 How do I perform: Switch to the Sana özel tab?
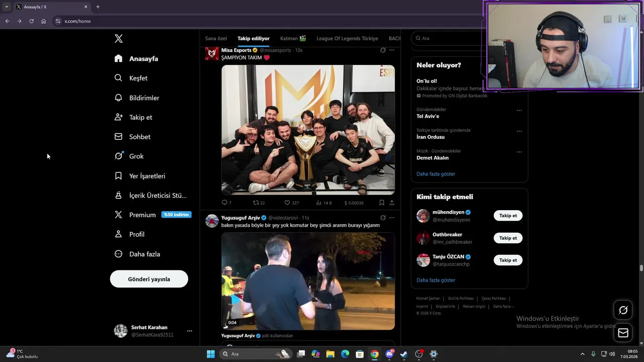pos(216,38)
